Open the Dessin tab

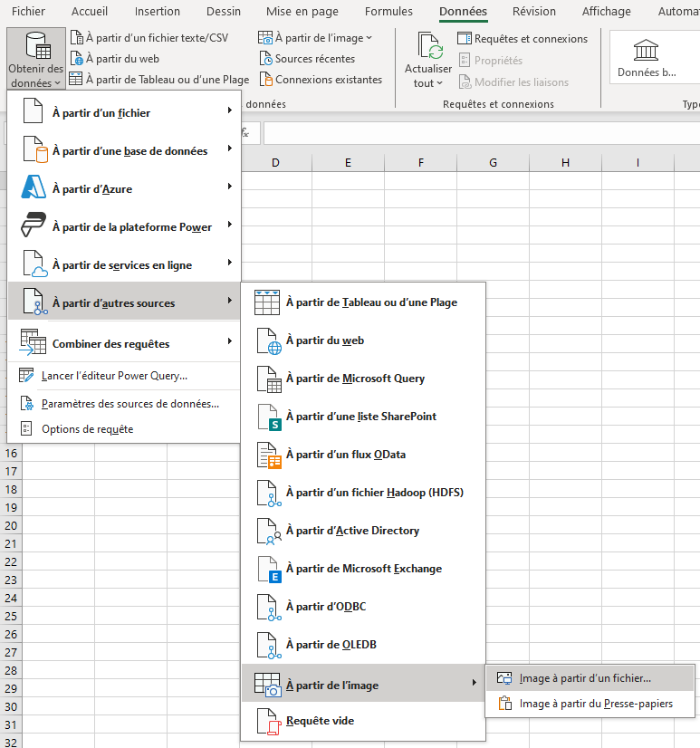click(224, 11)
